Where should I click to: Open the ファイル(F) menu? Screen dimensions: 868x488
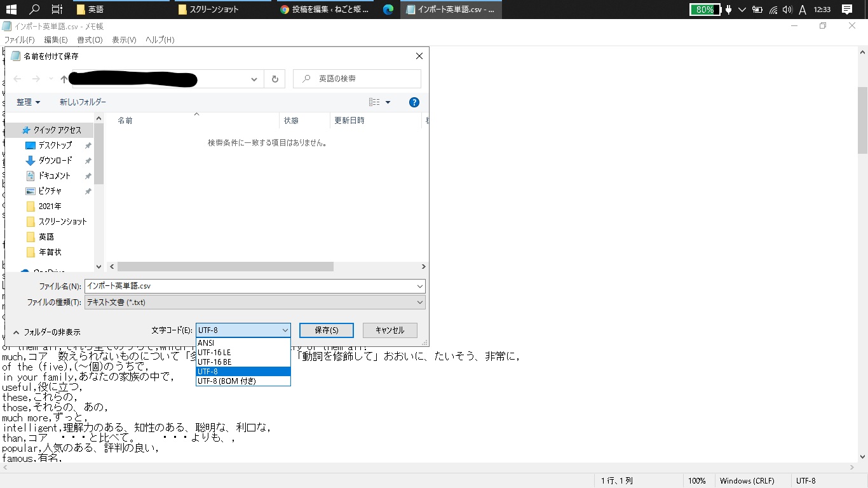coord(20,40)
